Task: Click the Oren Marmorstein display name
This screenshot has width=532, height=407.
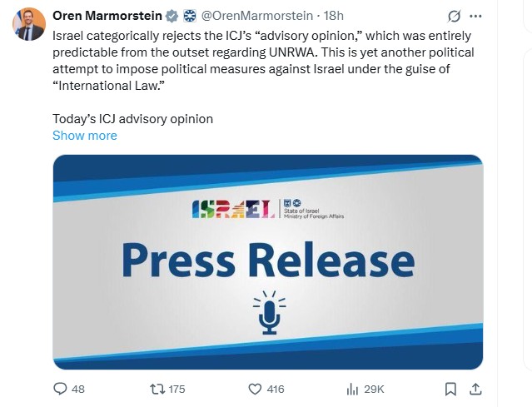Action: pos(108,16)
